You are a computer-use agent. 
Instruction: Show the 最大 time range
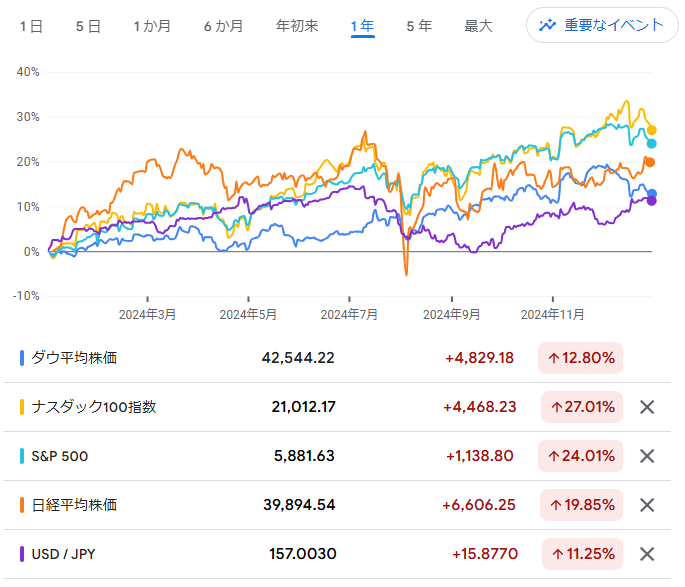click(x=478, y=26)
